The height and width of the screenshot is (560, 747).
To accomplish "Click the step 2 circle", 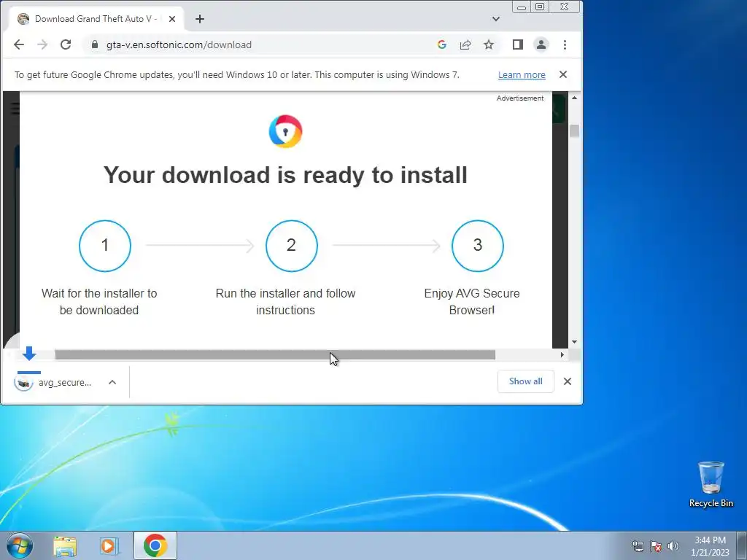I will tap(292, 246).
